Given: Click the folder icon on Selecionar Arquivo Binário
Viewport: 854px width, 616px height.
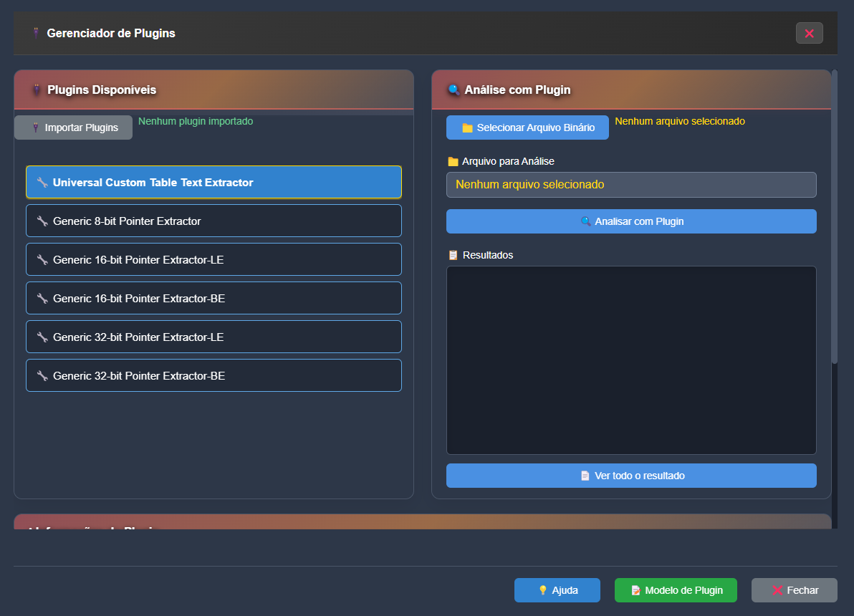Looking at the screenshot, I should (467, 127).
